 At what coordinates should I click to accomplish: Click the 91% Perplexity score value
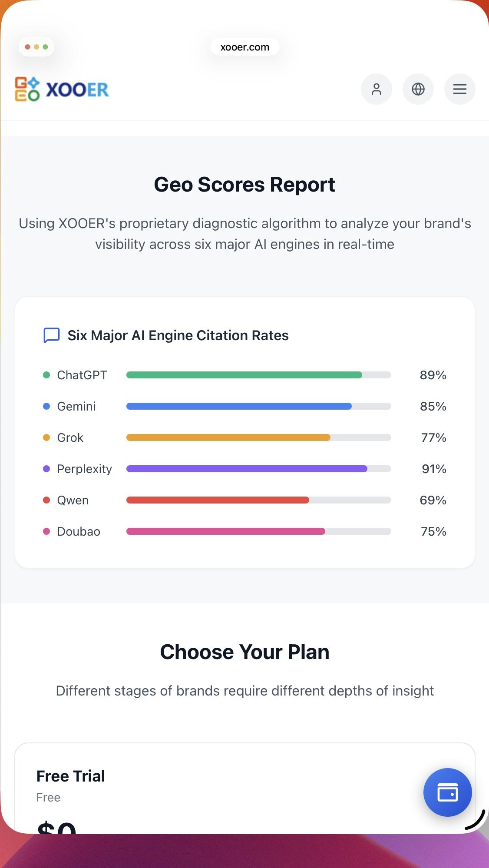433,469
